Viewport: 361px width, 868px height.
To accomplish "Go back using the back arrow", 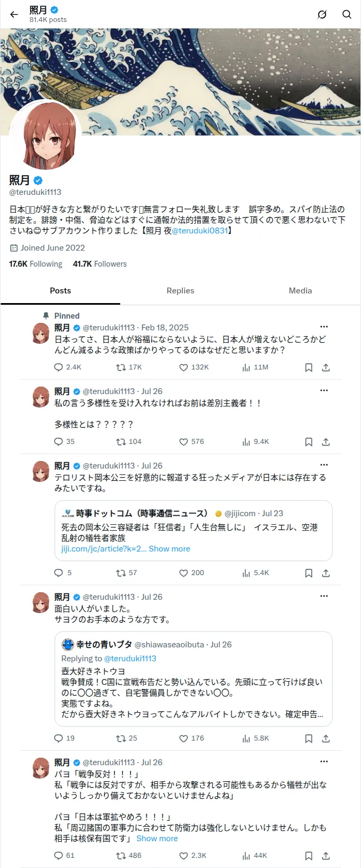I will pos(14,14).
